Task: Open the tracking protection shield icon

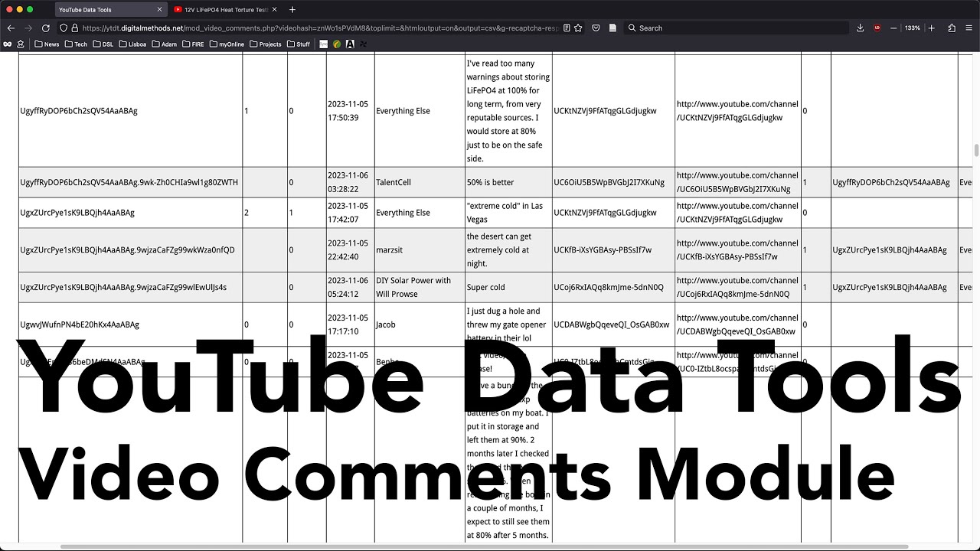Action: pos(64,28)
